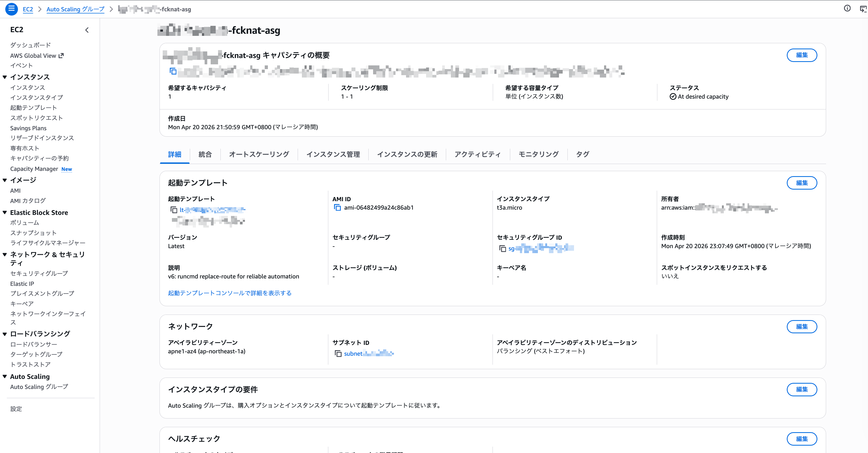Screen dimensions: 868x453
Task: Copy the security group ID
Action: click(502, 249)
